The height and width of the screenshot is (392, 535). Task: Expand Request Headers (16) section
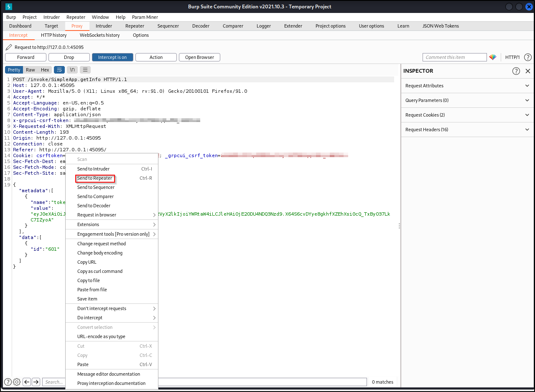(468, 130)
